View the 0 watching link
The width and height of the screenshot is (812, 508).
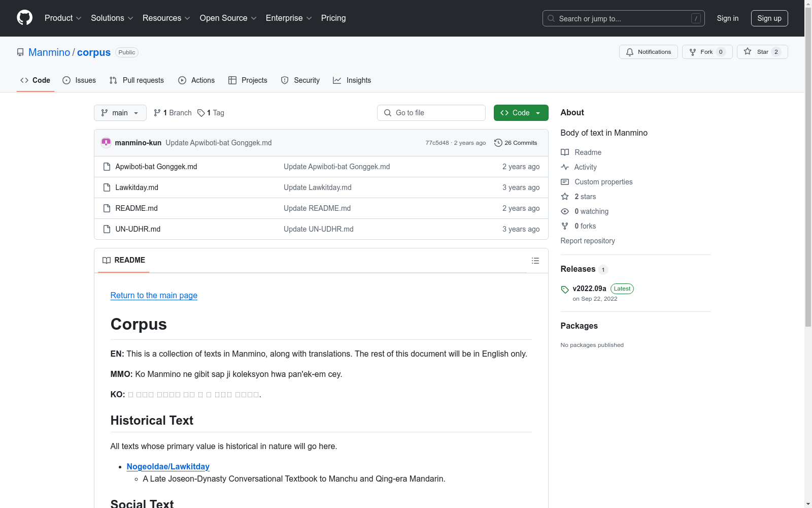[x=585, y=211]
